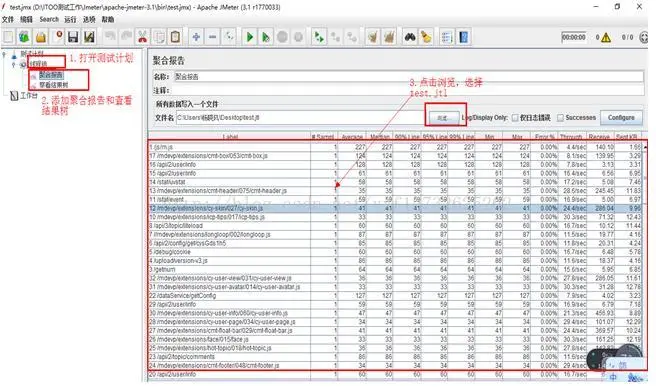656x387 pixels.
Task: Select 聚合报告 in the tree
Action: (51, 75)
